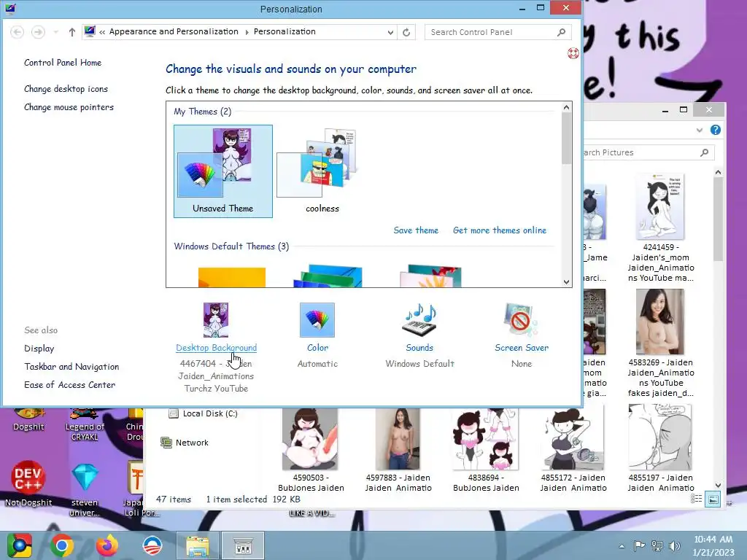Image resolution: width=747 pixels, height=560 pixels.
Task: Click the magnifier in Search Control Panel
Action: click(561, 32)
